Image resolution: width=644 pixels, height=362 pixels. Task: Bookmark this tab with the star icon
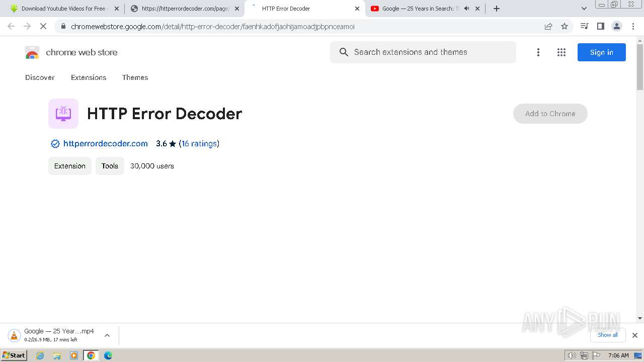point(565,26)
